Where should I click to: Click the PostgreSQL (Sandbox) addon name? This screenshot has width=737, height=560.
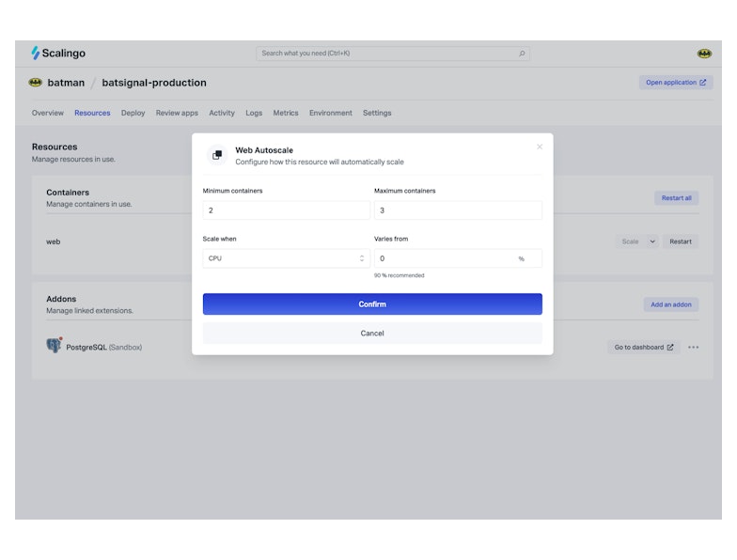(103, 348)
